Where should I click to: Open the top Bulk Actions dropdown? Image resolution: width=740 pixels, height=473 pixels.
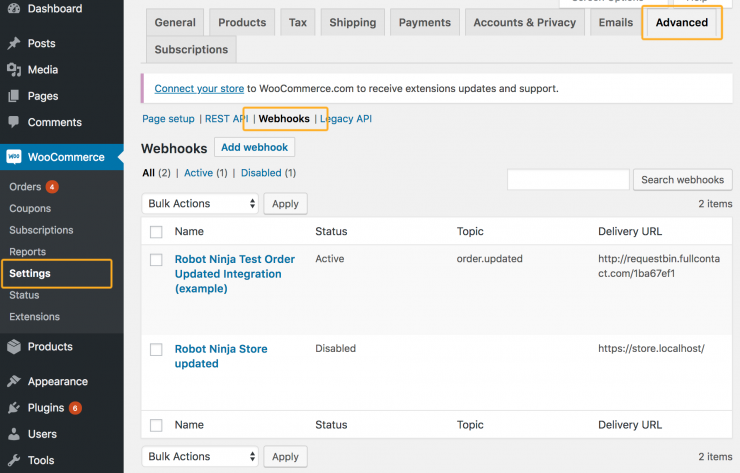click(200, 203)
